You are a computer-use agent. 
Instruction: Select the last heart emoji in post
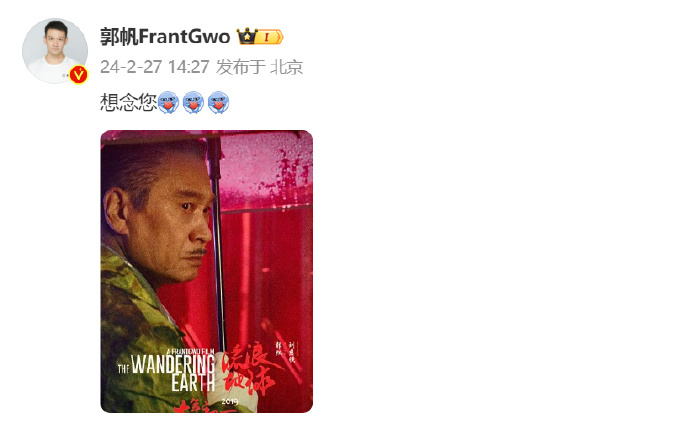(218, 103)
